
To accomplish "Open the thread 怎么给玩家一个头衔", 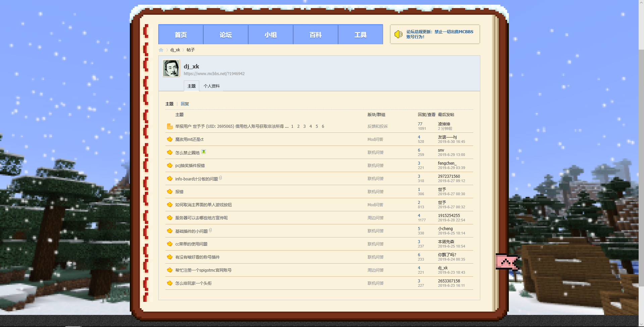I will [x=193, y=283].
